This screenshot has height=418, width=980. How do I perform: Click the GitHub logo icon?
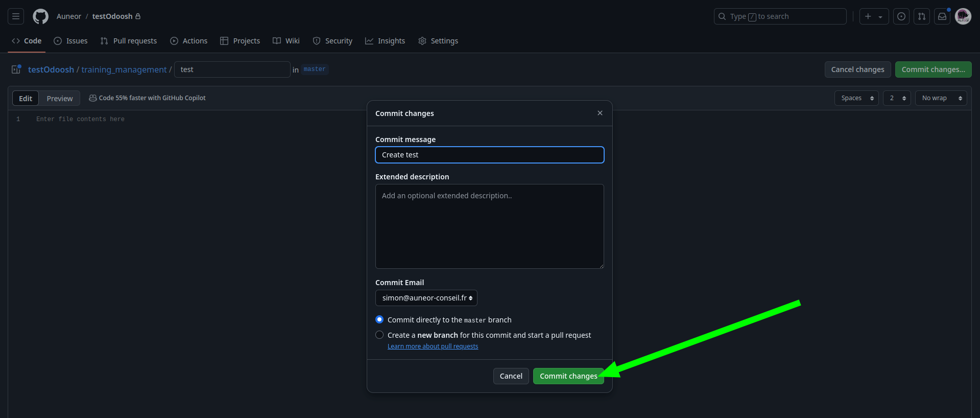pyautogui.click(x=40, y=16)
